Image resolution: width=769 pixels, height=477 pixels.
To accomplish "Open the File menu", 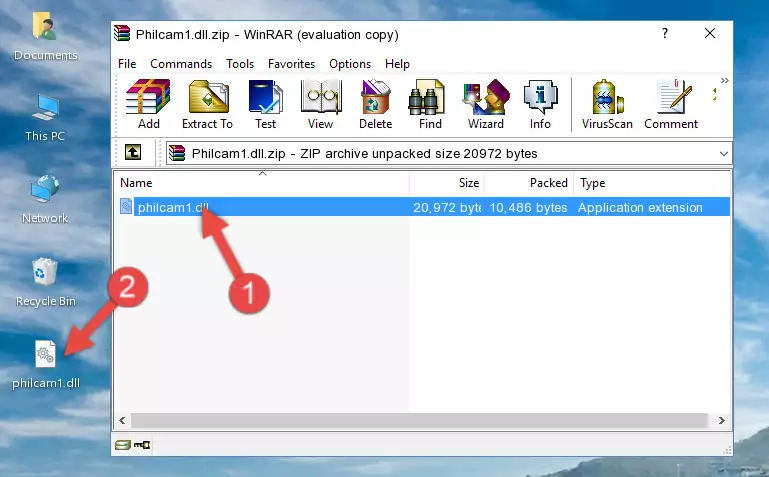I will tap(127, 64).
